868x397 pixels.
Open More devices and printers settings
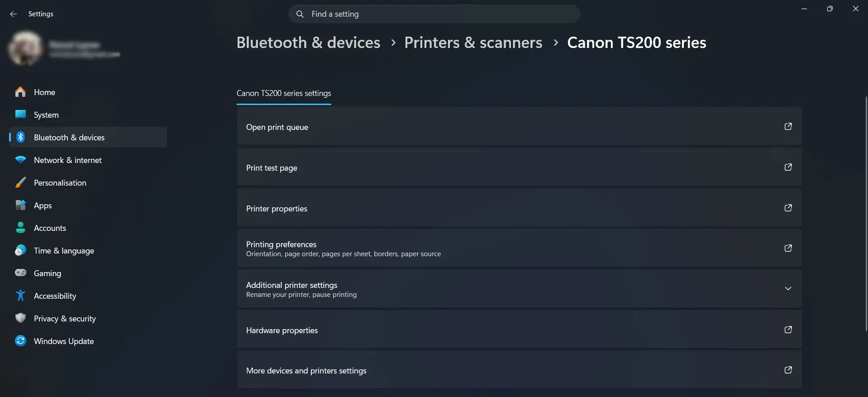519,370
